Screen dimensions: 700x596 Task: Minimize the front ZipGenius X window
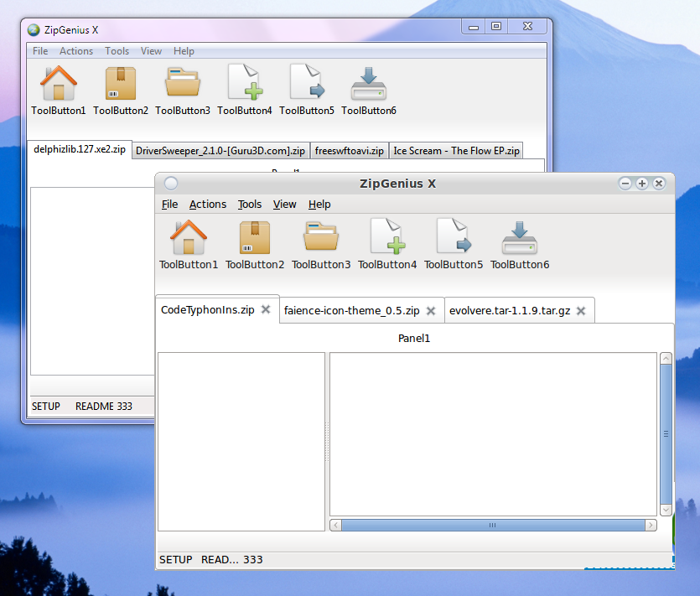625,184
